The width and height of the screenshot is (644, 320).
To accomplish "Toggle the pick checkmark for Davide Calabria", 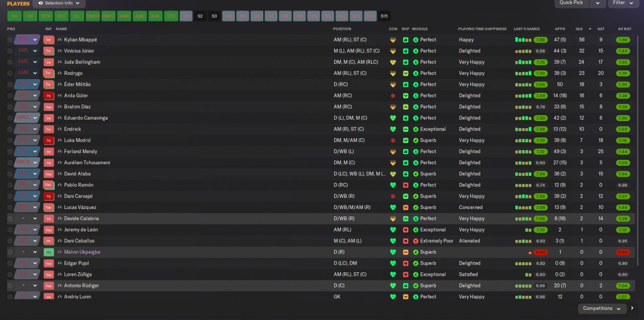I will click(10, 219).
